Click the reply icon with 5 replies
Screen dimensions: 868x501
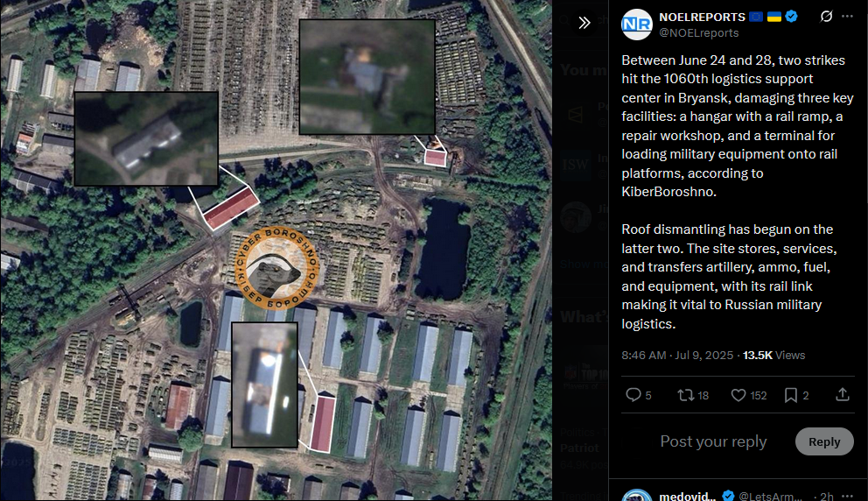[633, 395]
